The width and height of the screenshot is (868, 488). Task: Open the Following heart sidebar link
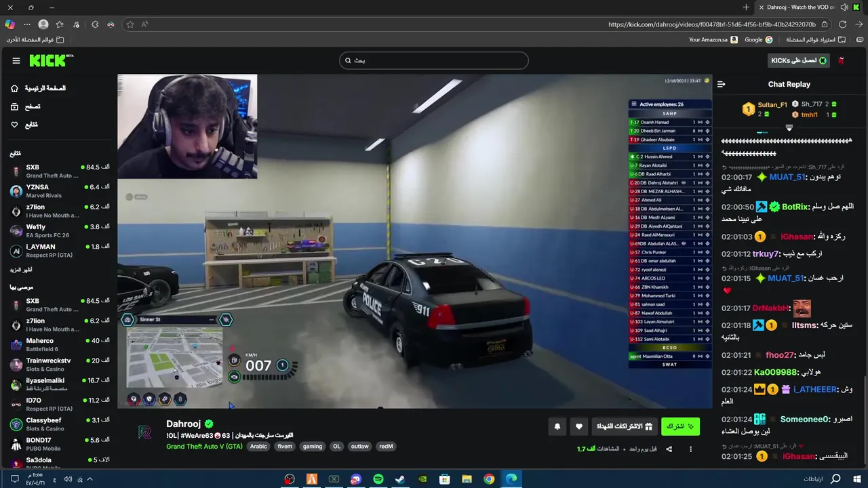[x=25, y=125]
